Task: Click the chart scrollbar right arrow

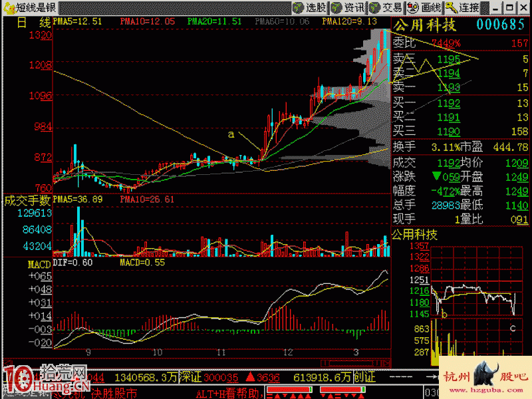Action: pyautogui.click(x=386, y=363)
